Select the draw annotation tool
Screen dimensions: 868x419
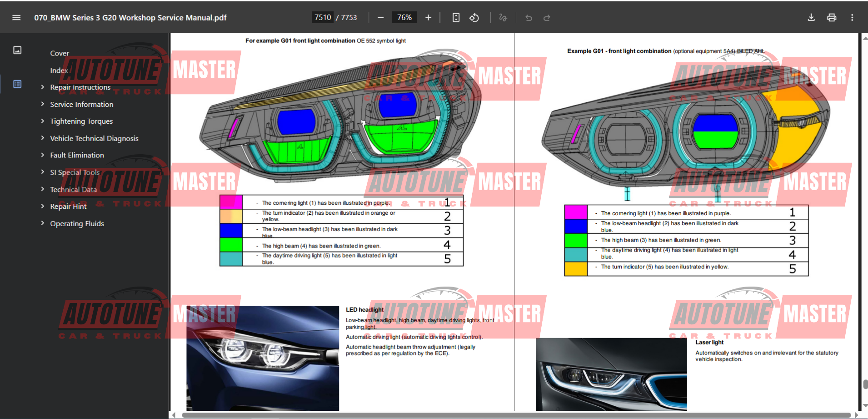coord(503,17)
